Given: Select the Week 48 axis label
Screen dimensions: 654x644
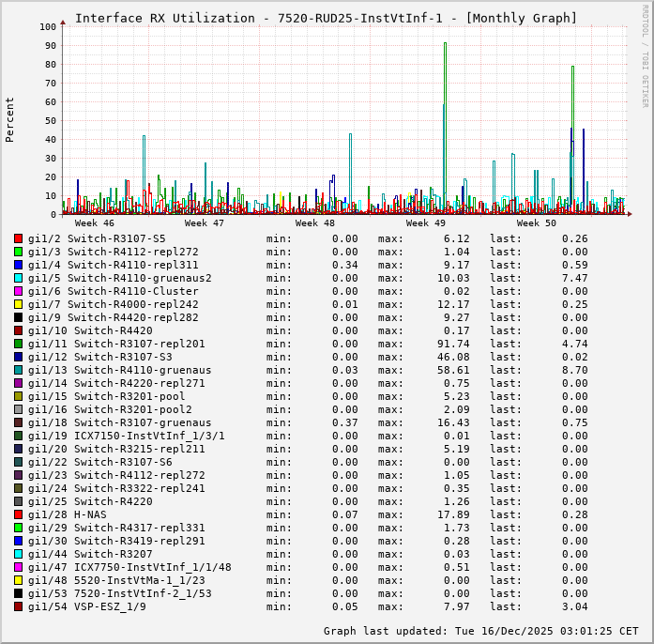Looking at the screenshot, I should (315, 223).
